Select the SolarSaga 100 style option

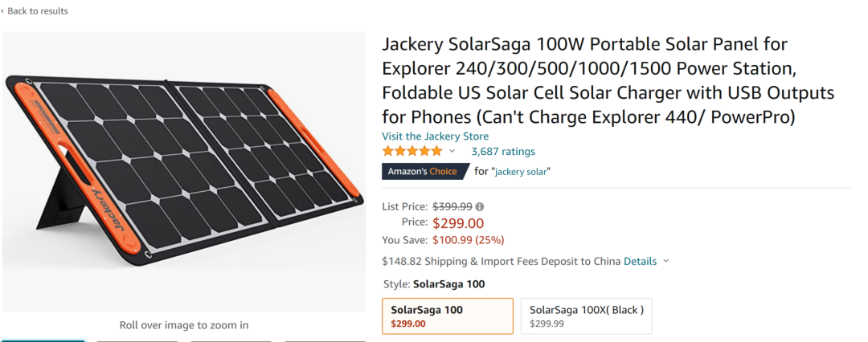[x=448, y=316]
